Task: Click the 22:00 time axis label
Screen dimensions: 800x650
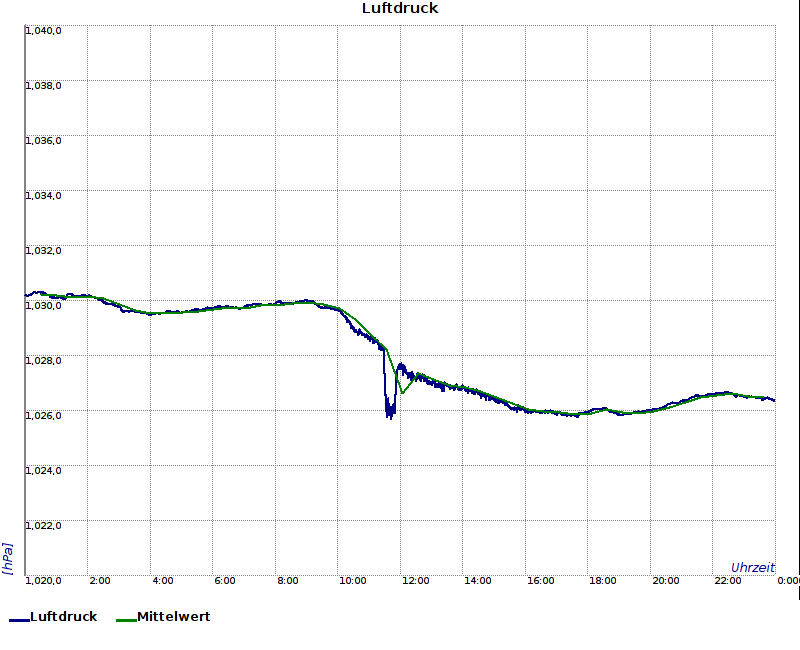Action: [728, 581]
